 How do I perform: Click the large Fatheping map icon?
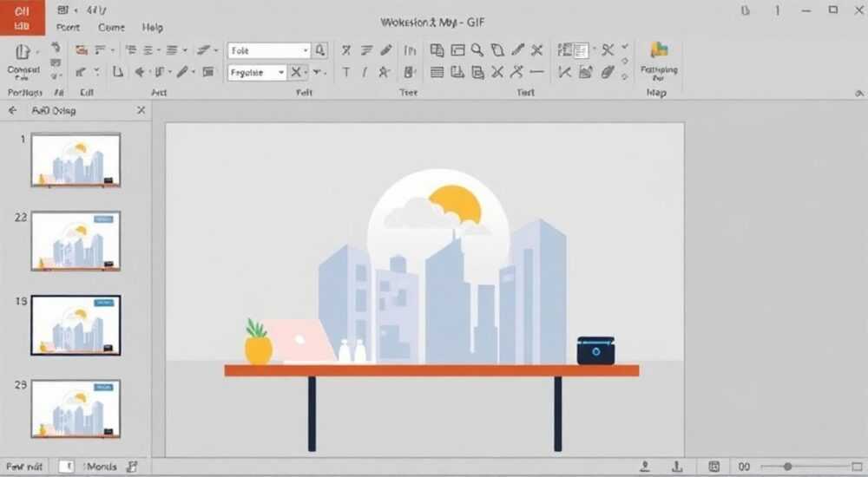[659, 50]
